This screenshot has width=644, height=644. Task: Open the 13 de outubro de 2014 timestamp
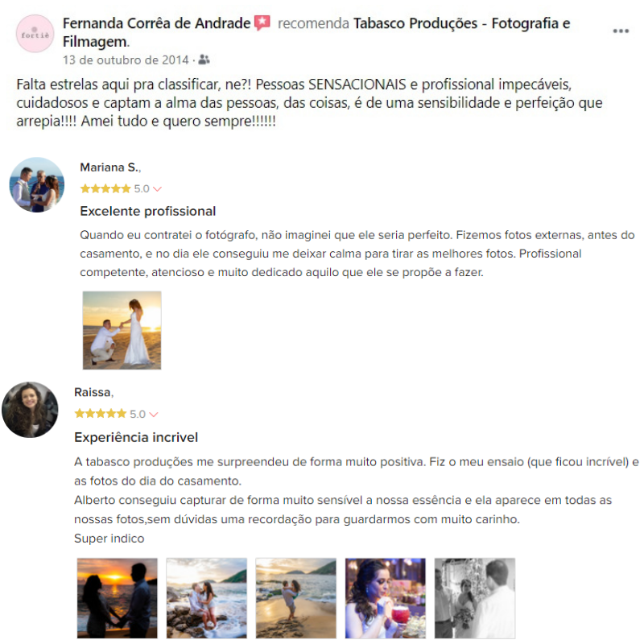click(126, 60)
